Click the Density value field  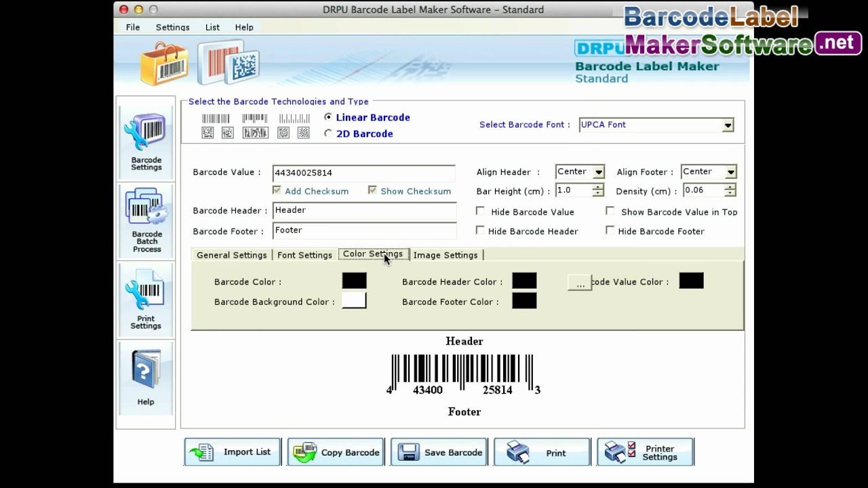[x=703, y=190]
